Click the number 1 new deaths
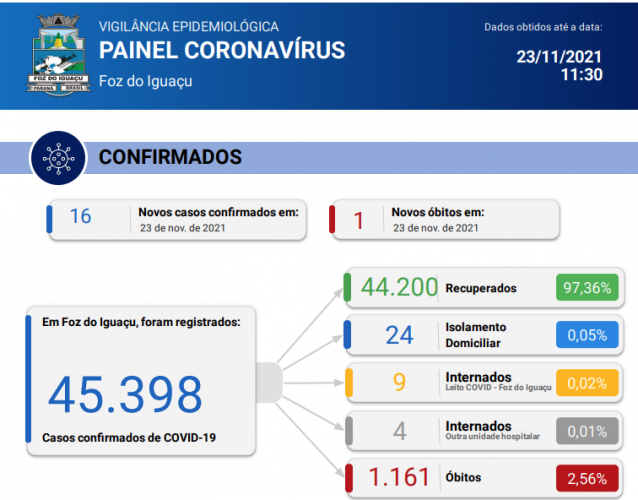Viewport: 638px width, 500px height. point(358,221)
